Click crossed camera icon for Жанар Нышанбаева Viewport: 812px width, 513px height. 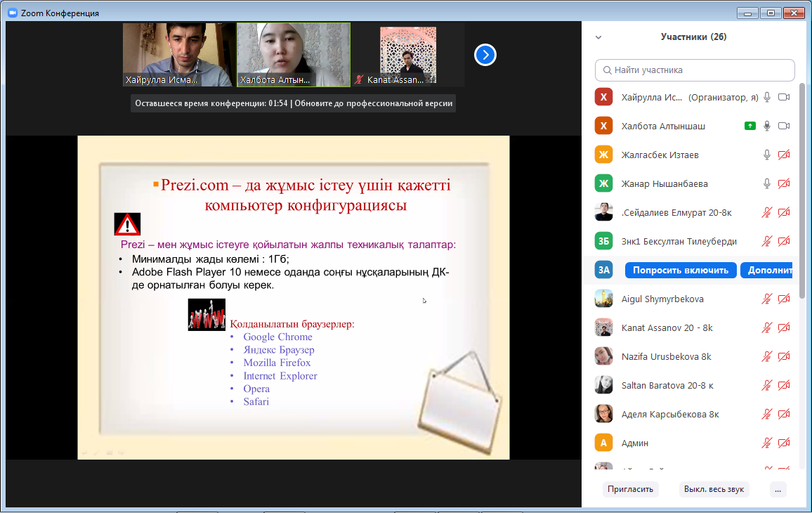tap(784, 183)
